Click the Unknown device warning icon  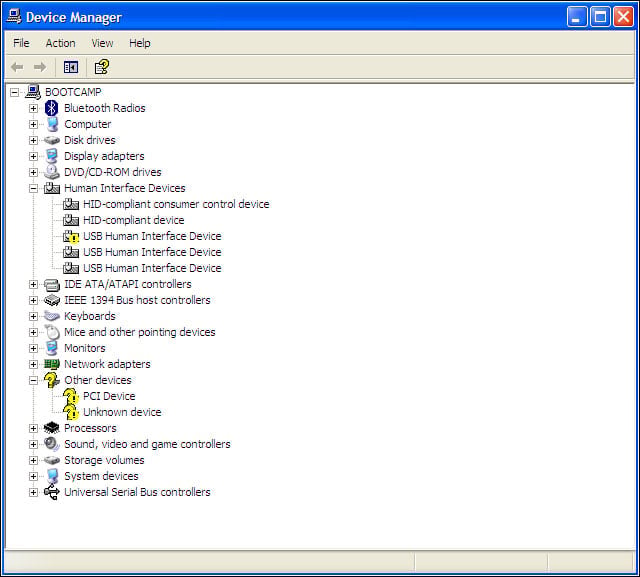[x=71, y=412]
